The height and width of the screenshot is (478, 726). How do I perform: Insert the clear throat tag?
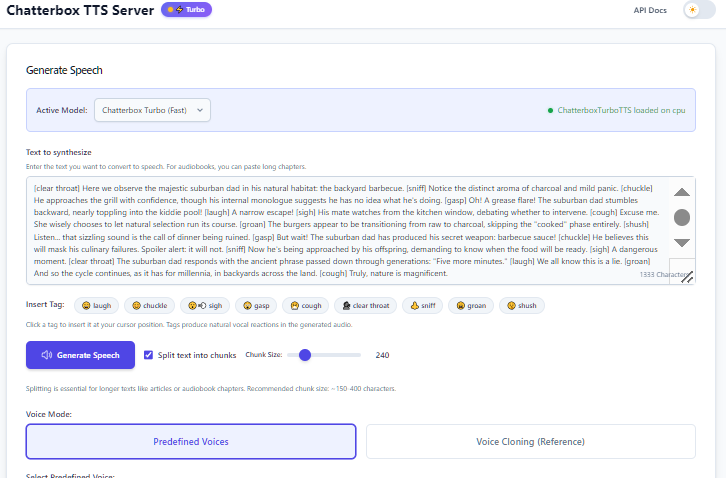365,306
